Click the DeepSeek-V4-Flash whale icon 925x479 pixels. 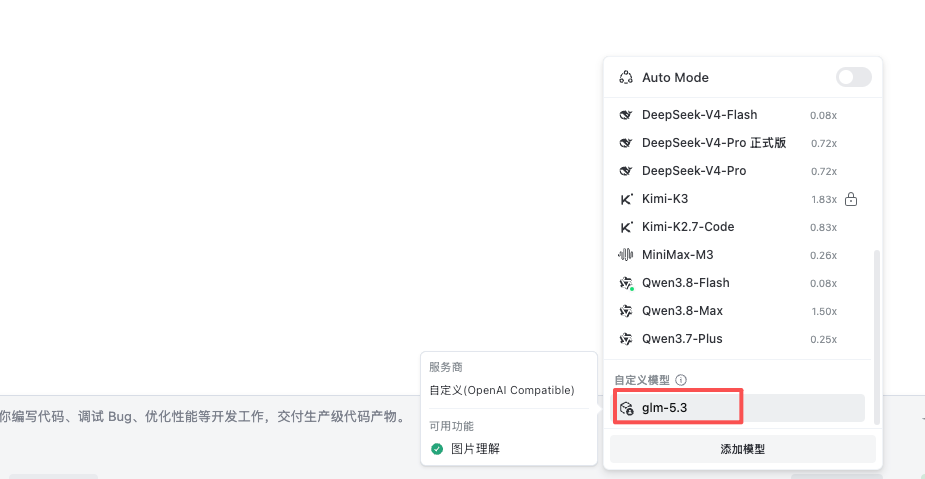point(625,115)
